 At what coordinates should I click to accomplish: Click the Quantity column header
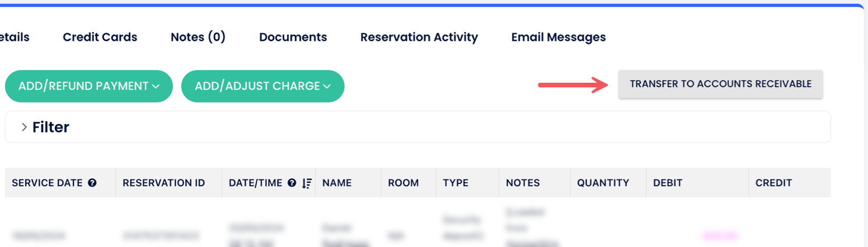click(603, 183)
